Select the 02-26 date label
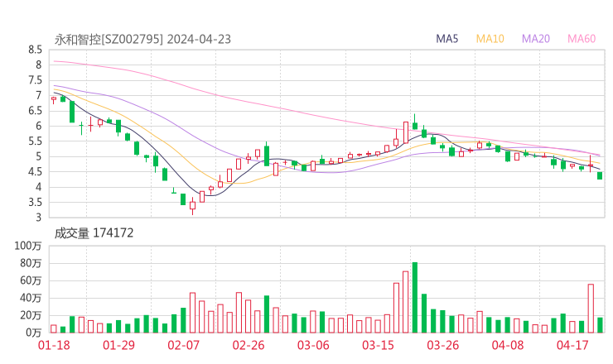This screenshot has width=613, height=364. click(249, 345)
